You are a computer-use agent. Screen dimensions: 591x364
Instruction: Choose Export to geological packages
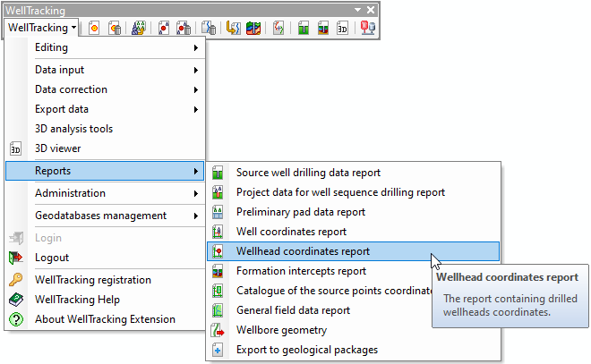353,350
